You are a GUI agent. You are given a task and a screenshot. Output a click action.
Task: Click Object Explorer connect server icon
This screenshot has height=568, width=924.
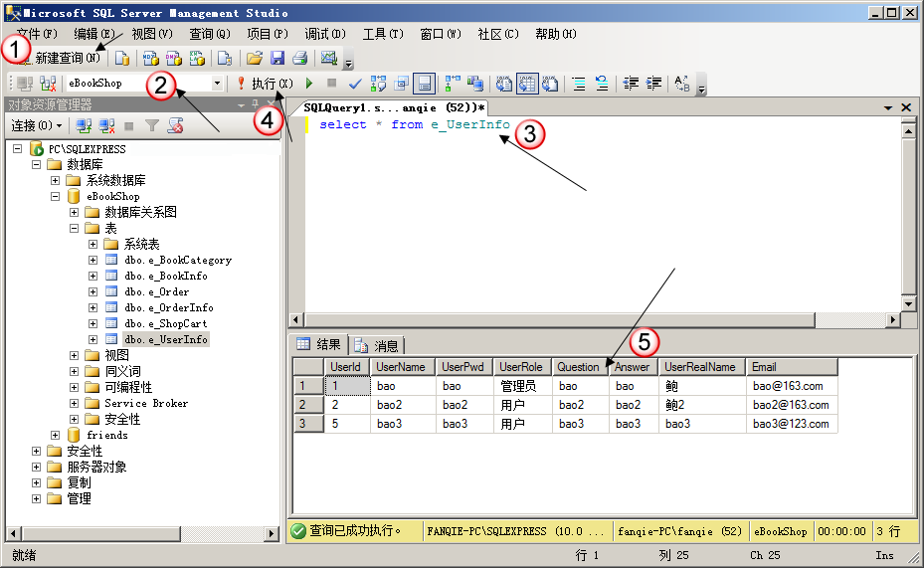tap(84, 125)
